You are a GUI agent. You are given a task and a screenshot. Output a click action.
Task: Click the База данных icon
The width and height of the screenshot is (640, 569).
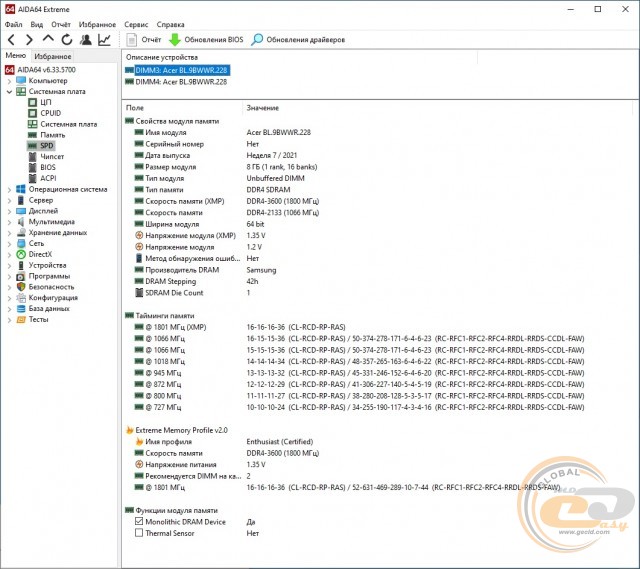coord(21,309)
